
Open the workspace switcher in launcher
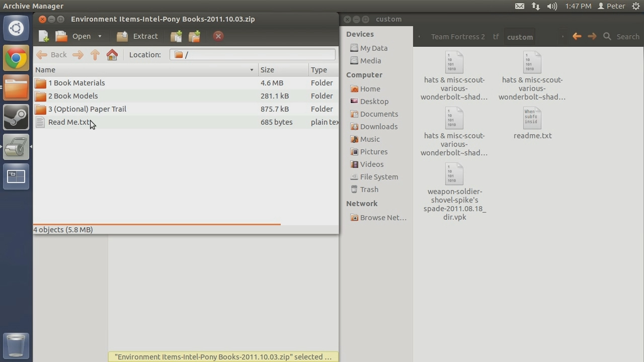point(16,176)
